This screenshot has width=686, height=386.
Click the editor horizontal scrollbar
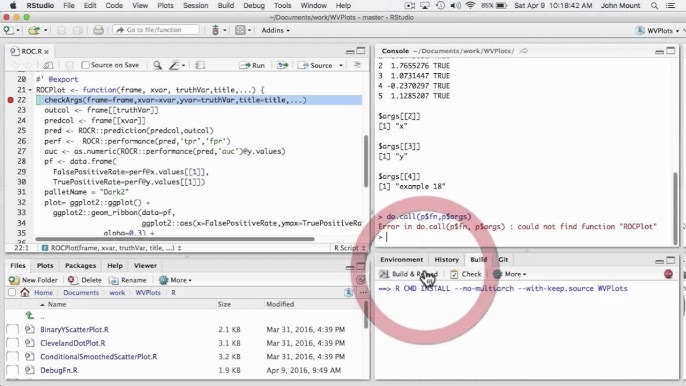point(175,239)
